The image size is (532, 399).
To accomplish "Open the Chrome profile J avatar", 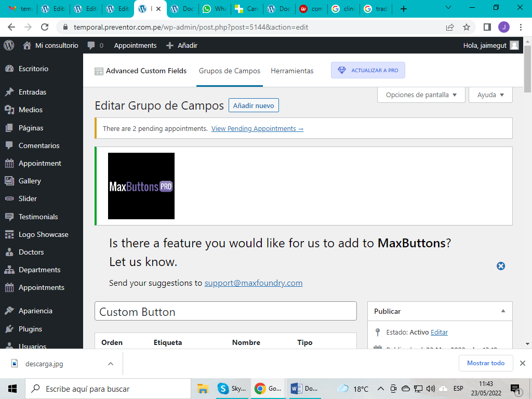I will click(x=504, y=27).
